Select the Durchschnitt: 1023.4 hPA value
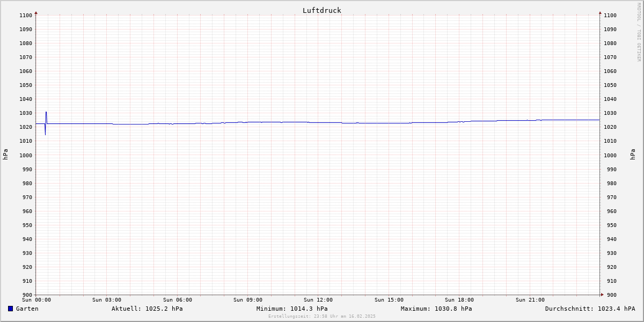Image resolution: width=644 pixels, height=322 pixels. [590, 309]
